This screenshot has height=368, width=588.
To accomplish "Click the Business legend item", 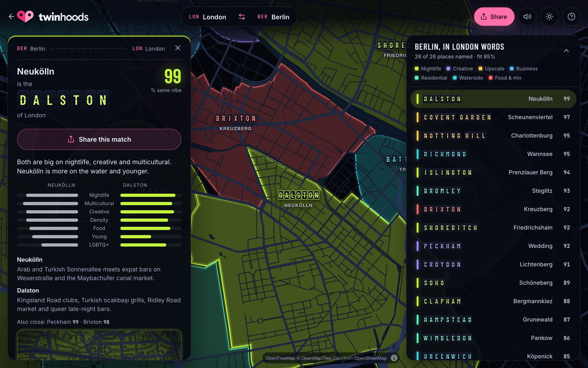I will coord(524,69).
